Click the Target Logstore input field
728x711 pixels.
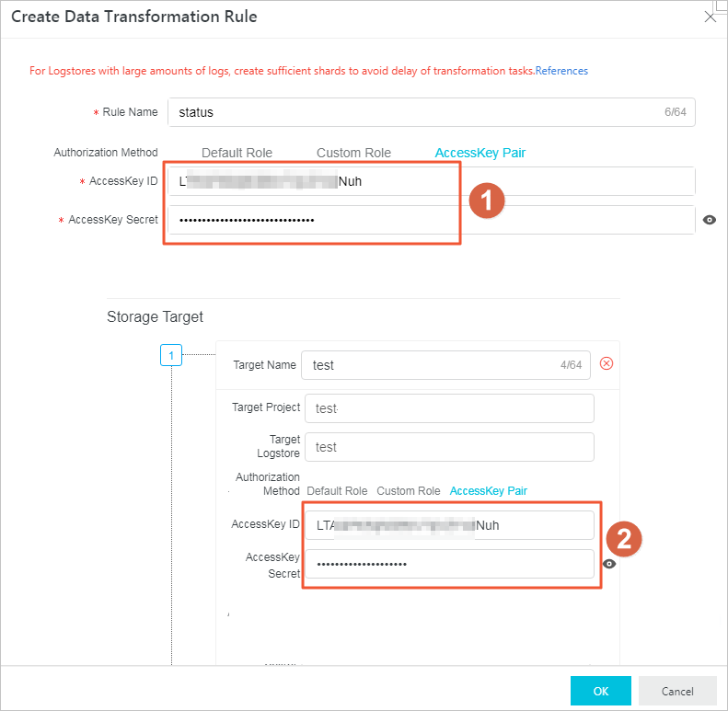click(x=449, y=447)
